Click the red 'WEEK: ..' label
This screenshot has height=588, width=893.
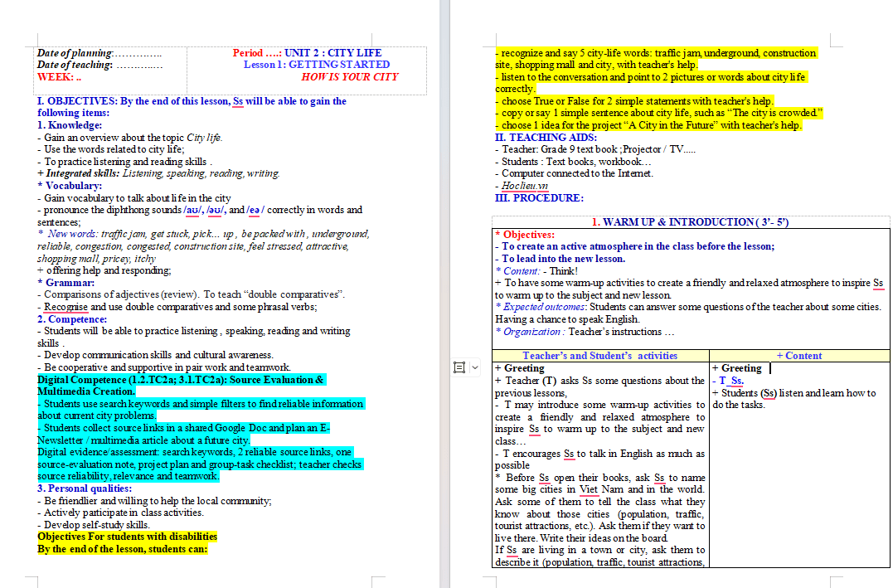(x=59, y=77)
